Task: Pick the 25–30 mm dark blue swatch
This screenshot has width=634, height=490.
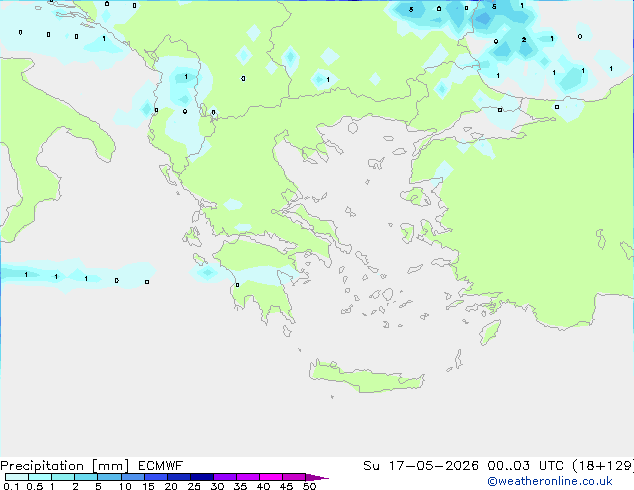Action: click(x=201, y=477)
